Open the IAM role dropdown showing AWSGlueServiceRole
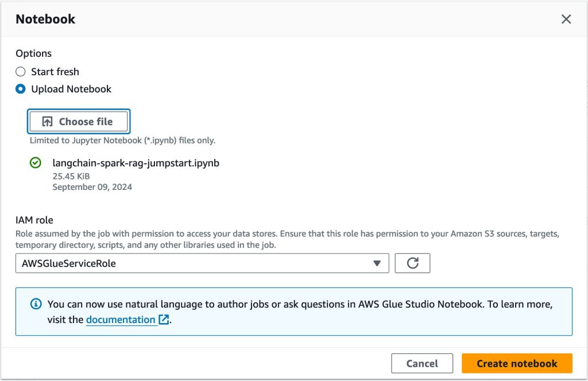This screenshot has height=381, width=588. point(202,263)
